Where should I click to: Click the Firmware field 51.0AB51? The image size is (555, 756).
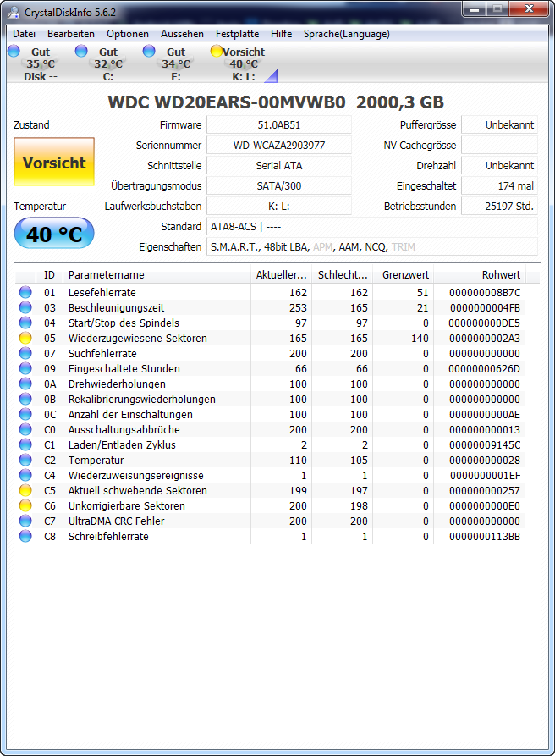point(279,125)
